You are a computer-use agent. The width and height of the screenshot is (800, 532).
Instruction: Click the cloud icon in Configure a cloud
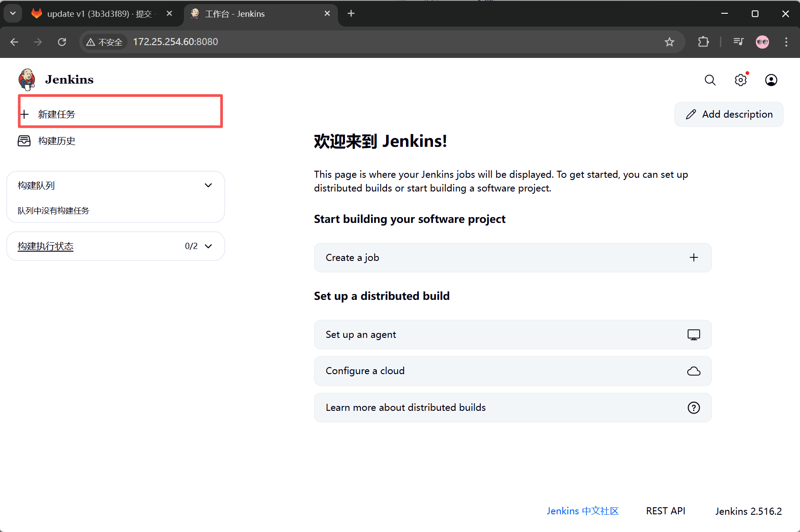tap(694, 371)
